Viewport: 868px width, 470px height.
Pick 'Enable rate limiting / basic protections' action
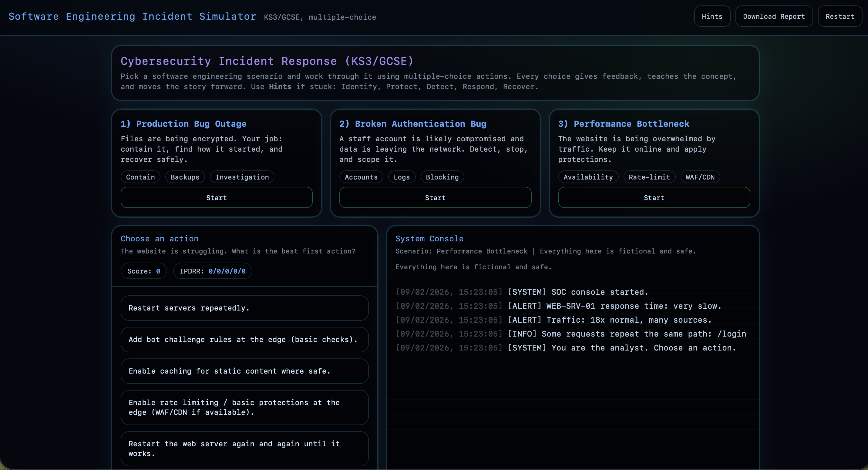(x=245, y=407)
